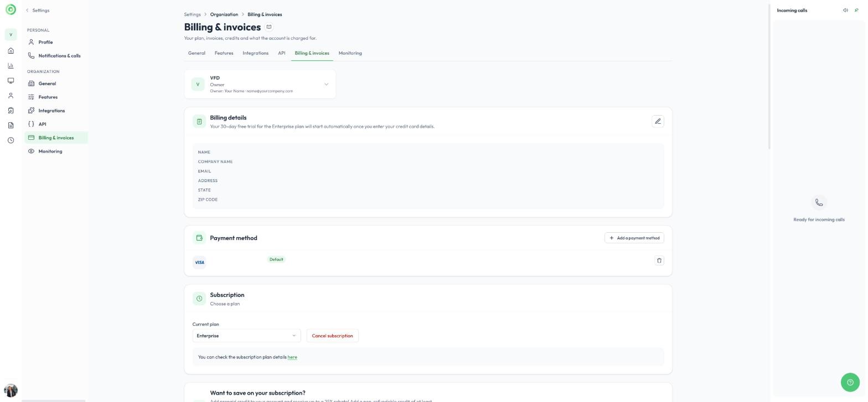This screenshot has height=402, width=868.
Task: Switch to the Monitoring tab
Action: [350, 53]
